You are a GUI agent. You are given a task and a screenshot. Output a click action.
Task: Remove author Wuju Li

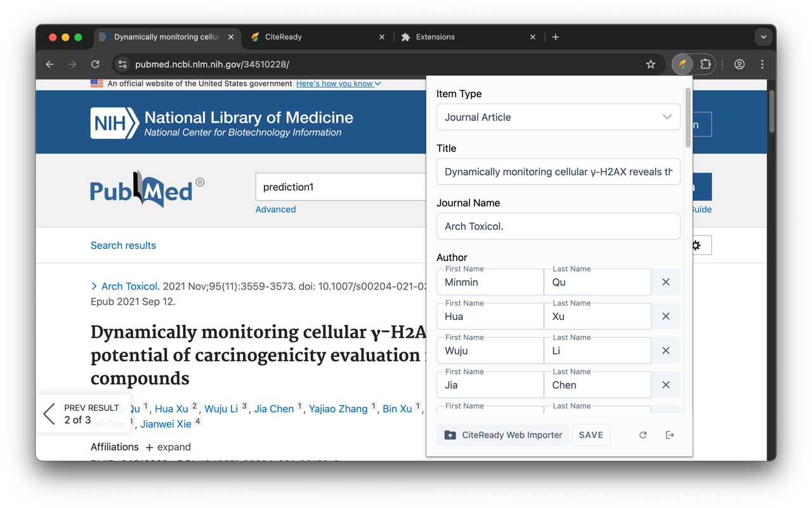coord(665,351)
